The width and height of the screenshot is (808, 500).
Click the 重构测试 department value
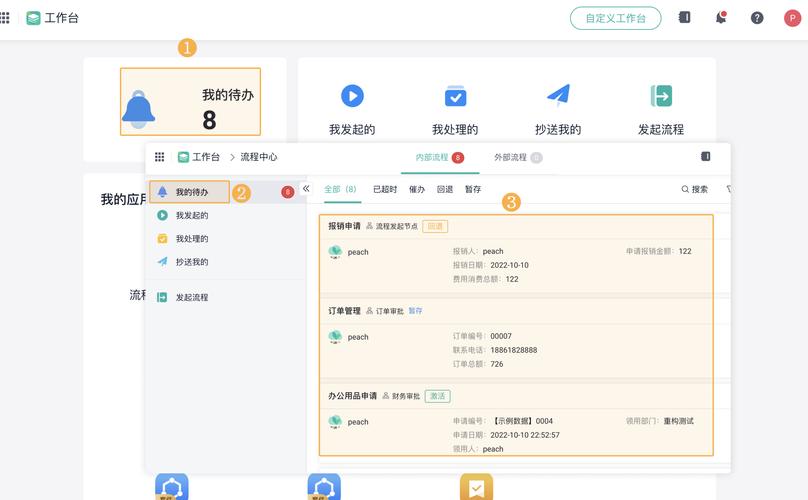tap(678, 421)
